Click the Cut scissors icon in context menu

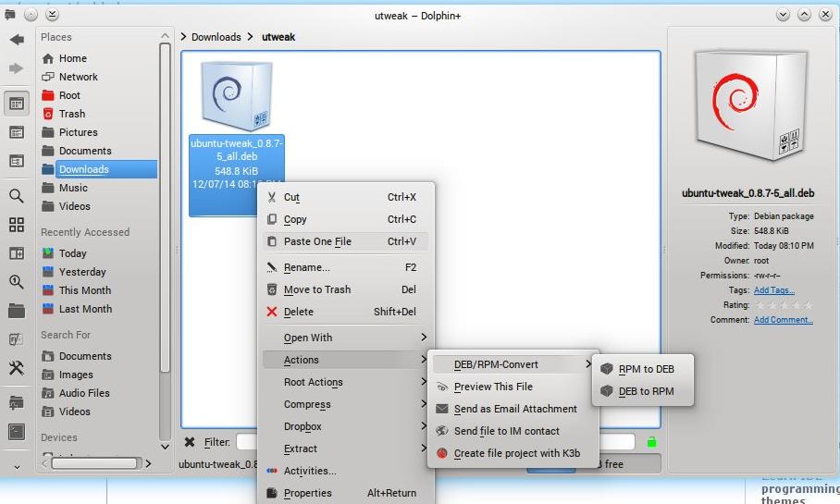272,198
